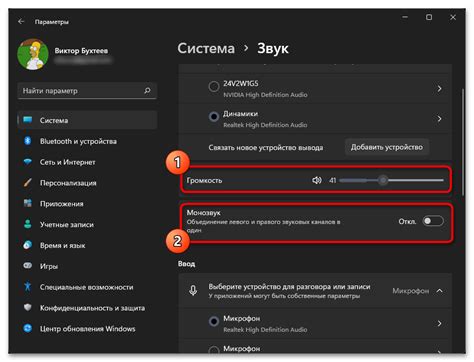This screenshot has height=362, width=474.
Task: Click the globe icon for Время и язык
Action: [28, 245]
